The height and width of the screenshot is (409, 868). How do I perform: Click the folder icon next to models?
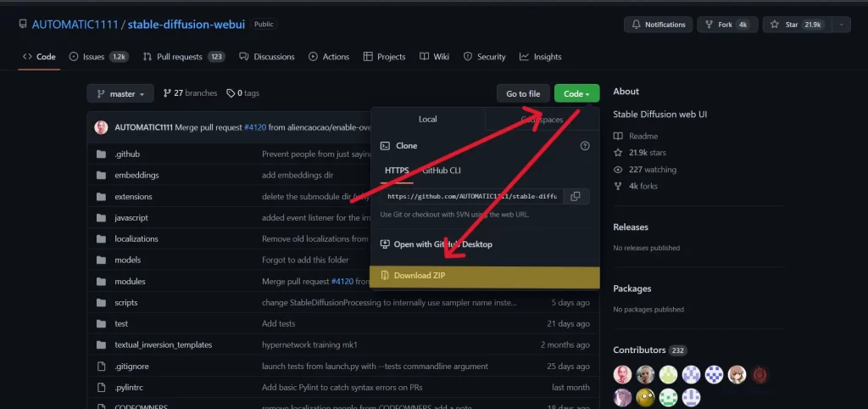tap(101, 260)
